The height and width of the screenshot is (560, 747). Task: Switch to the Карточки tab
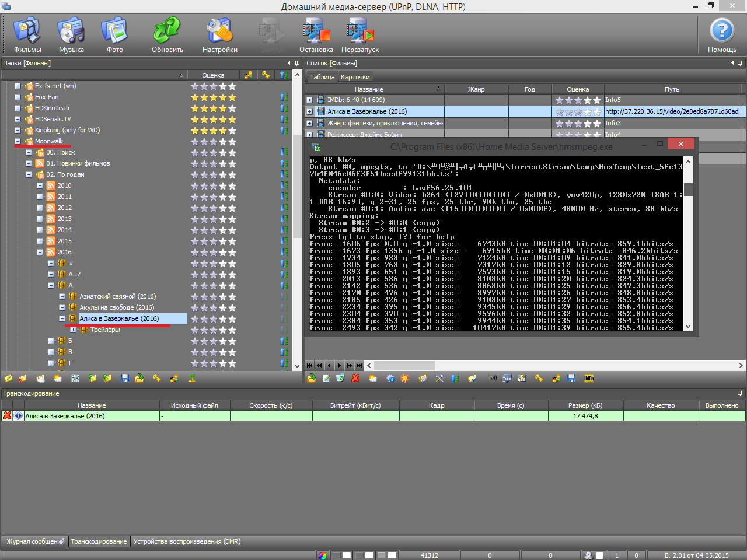pyautogui.click(x=355, y=77)
